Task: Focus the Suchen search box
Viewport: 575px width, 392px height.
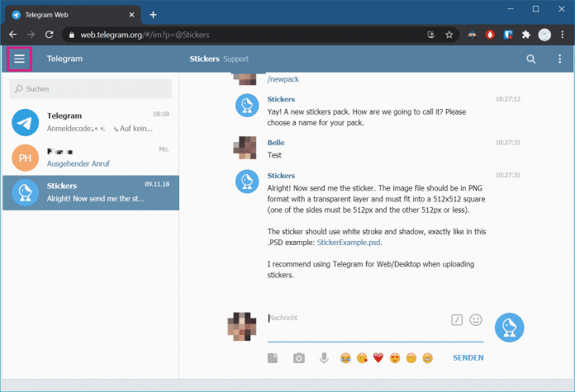Action: pyautogui.click(x=91, y=88)
